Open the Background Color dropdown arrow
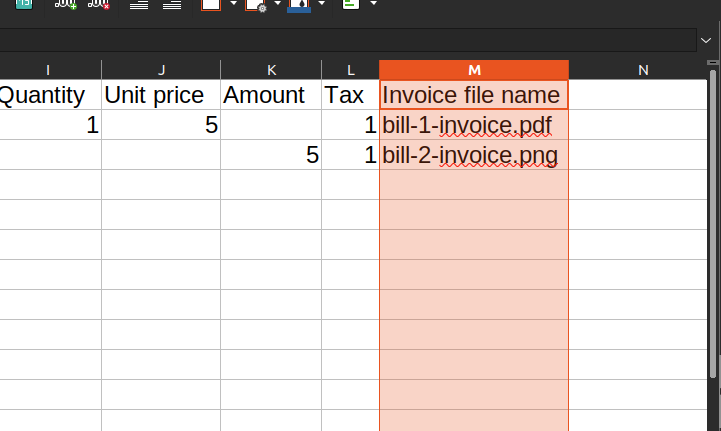 (x=321, y=4)
